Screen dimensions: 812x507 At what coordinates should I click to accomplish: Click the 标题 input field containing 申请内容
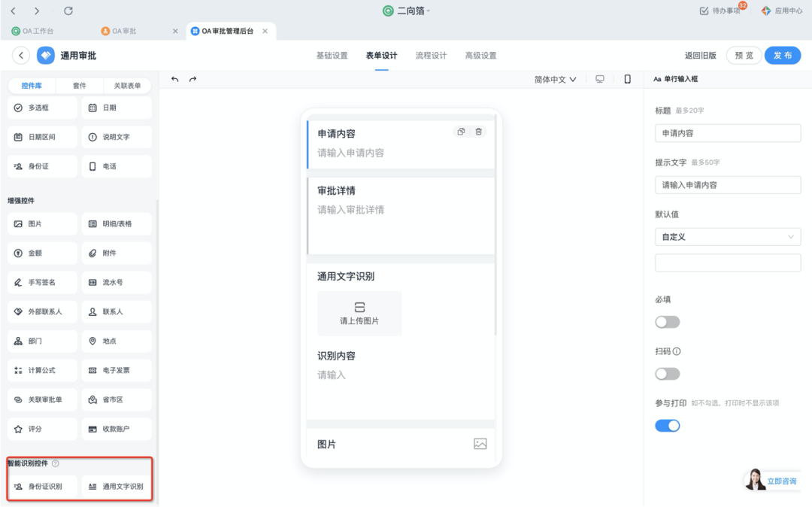(x=727, y=133)
